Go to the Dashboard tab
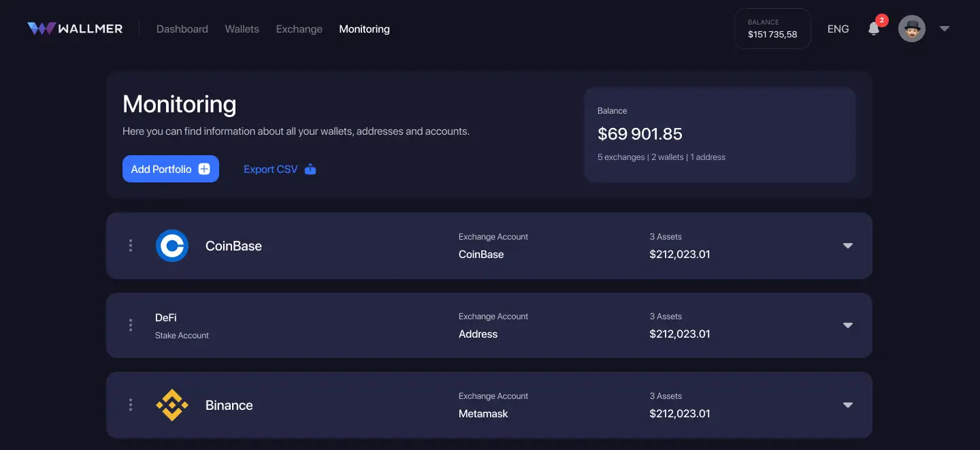This screenshot has height=450, width=980. [182, 29]
